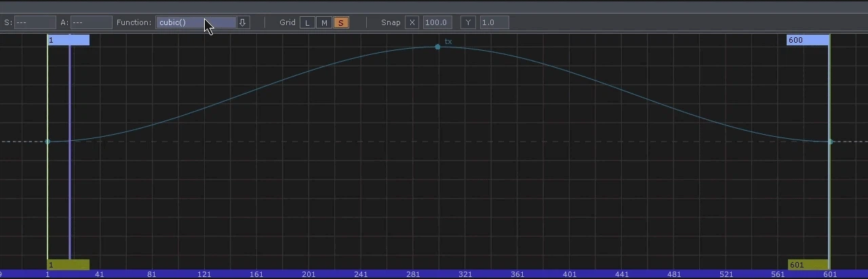The image size is (868, 279).
Task: Click frame 161 on the timeline ruler
Action: tap(256, 274)
